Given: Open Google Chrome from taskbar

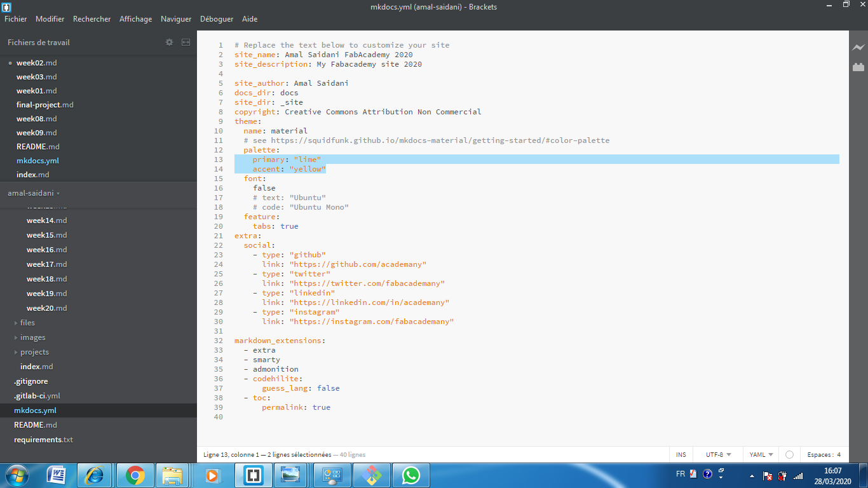Looking at the screenshot, I should click(x=135, y=475).
